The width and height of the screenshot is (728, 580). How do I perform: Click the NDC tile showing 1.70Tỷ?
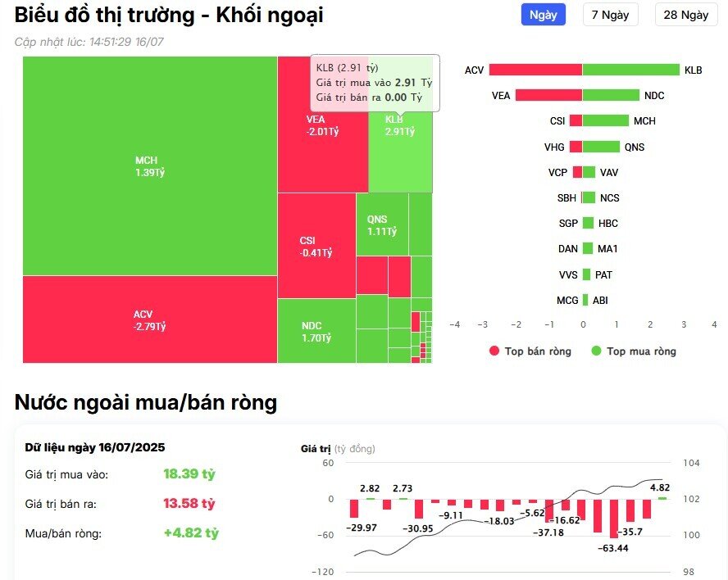point(316,332)
